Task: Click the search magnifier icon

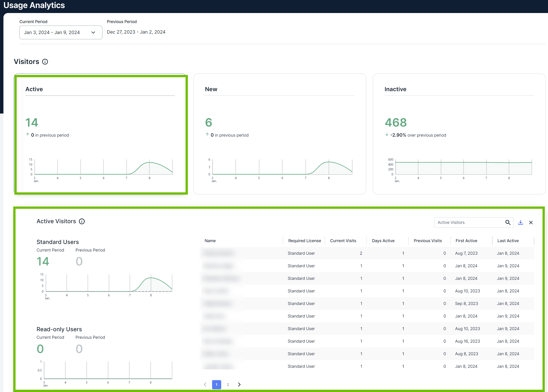Action: 508,222
